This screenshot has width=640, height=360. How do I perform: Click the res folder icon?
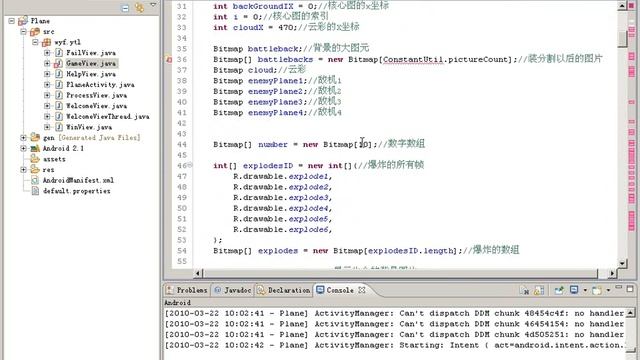click(35, 169)
